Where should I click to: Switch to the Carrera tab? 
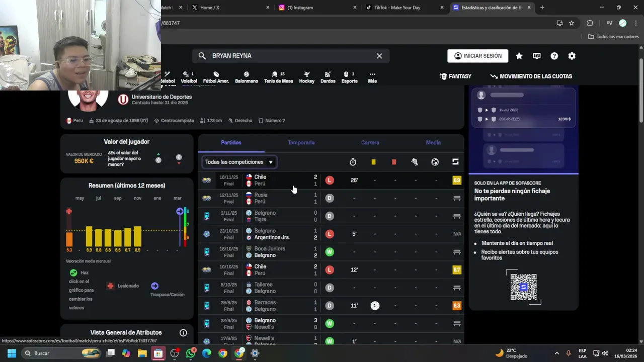[x=370, y=143]
